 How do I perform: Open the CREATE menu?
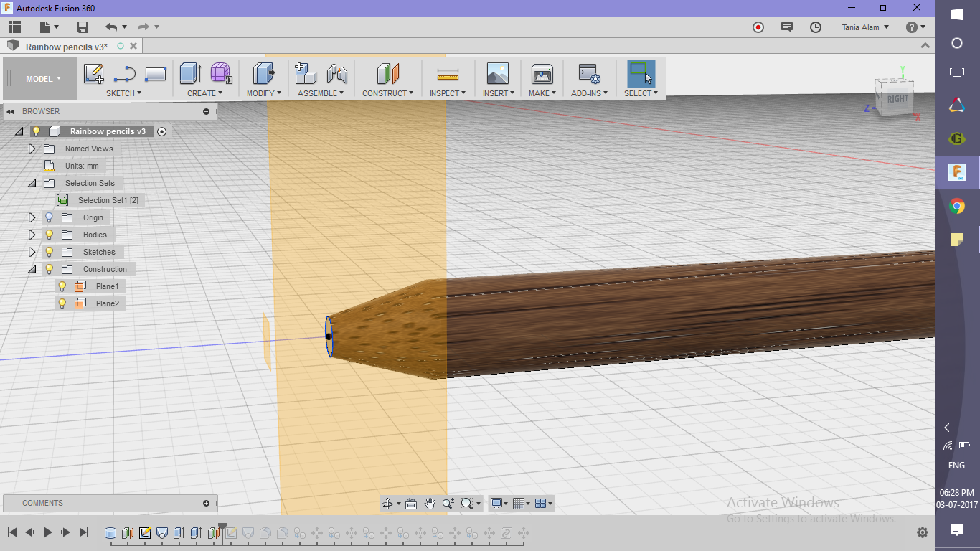tap(204, 93)
